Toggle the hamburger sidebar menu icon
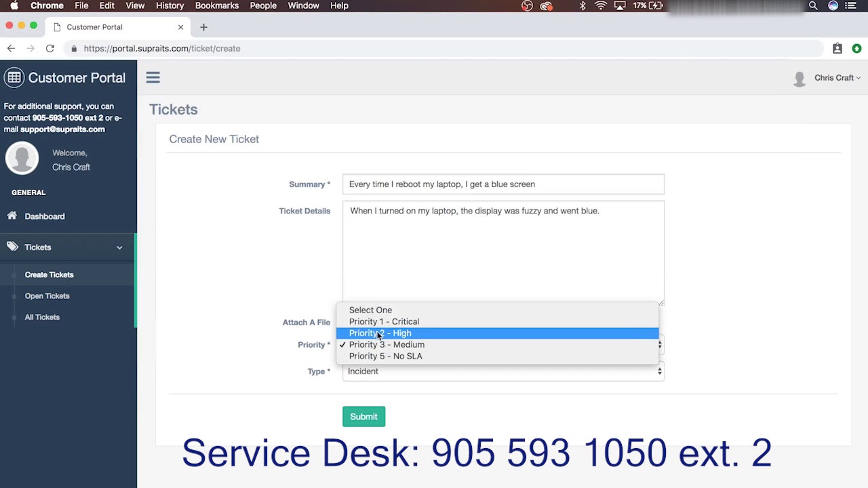This screenshot has width=868, height=488. click(x=153, y=77)
